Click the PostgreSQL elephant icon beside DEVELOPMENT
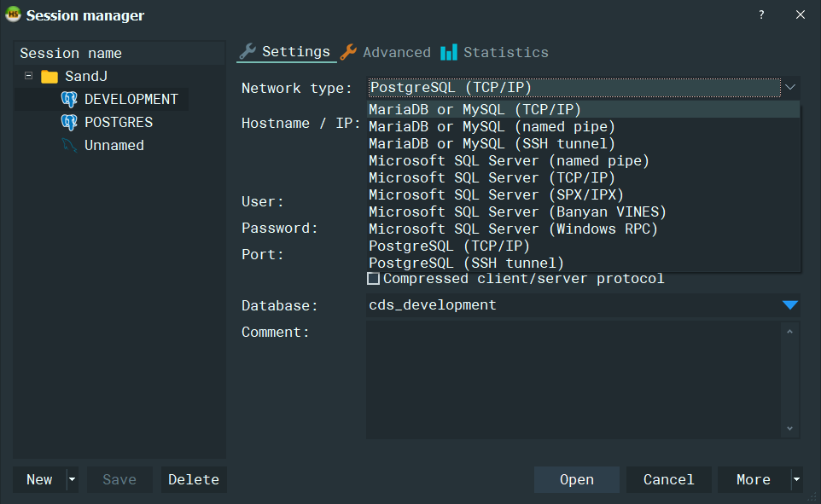Screen dimensions: 821x504 pos(69,99)
